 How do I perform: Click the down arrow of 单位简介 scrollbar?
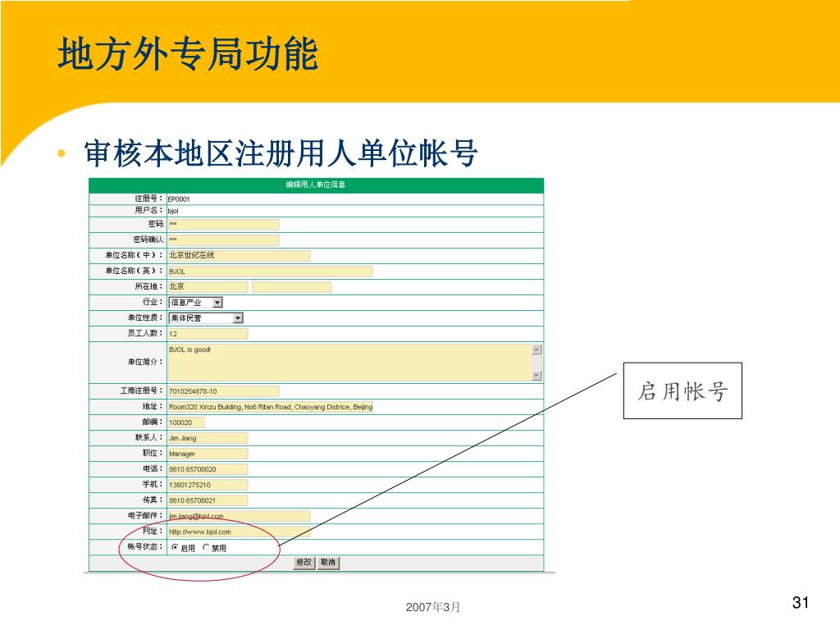click(536, 376)
